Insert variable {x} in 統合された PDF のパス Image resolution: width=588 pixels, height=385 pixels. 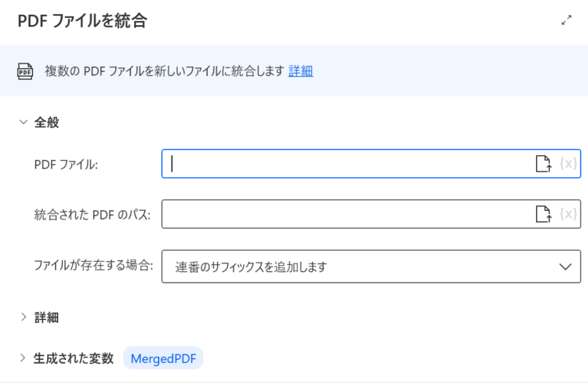(568, 214)
